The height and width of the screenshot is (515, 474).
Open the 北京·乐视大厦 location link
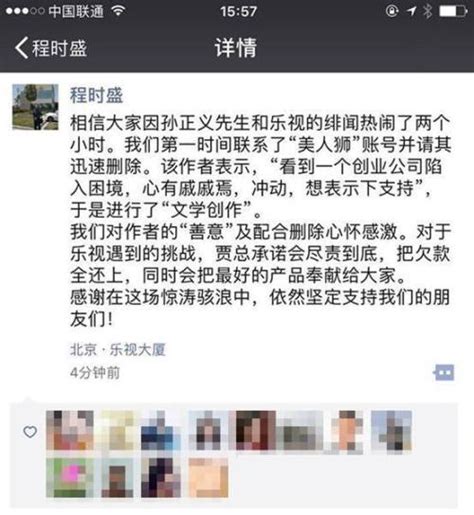[118, 350]
